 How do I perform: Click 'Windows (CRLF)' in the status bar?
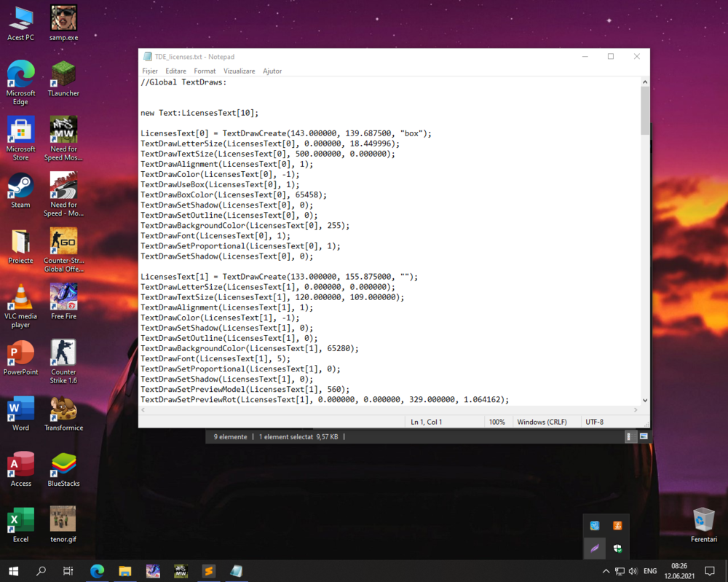542,422
